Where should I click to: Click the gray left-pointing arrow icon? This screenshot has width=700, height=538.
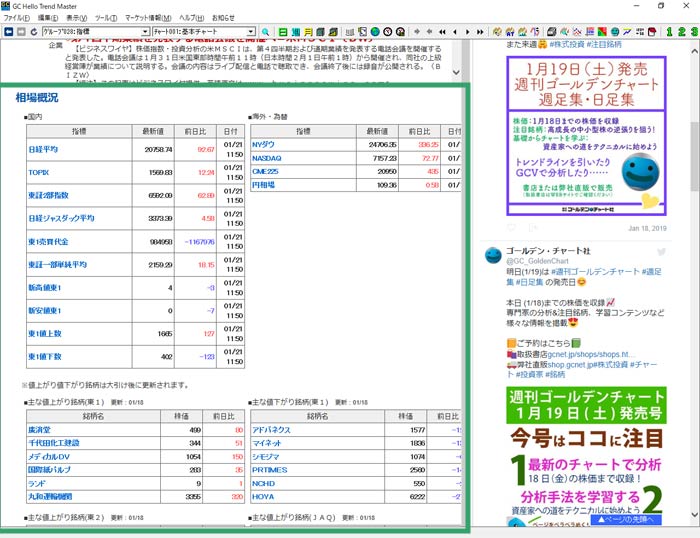tap(429, 32)
